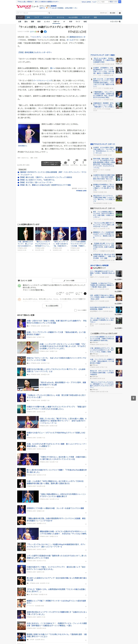Open thumbnail for 27歳・歯科衛生士 article
Viewport: 138px width, 644px height.
click(x=26, y=233)
